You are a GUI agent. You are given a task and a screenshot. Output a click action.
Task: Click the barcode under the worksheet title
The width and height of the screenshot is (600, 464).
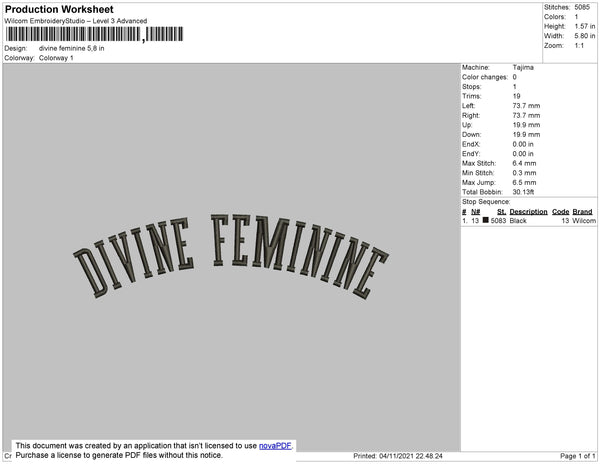click(x=73, y=35)
